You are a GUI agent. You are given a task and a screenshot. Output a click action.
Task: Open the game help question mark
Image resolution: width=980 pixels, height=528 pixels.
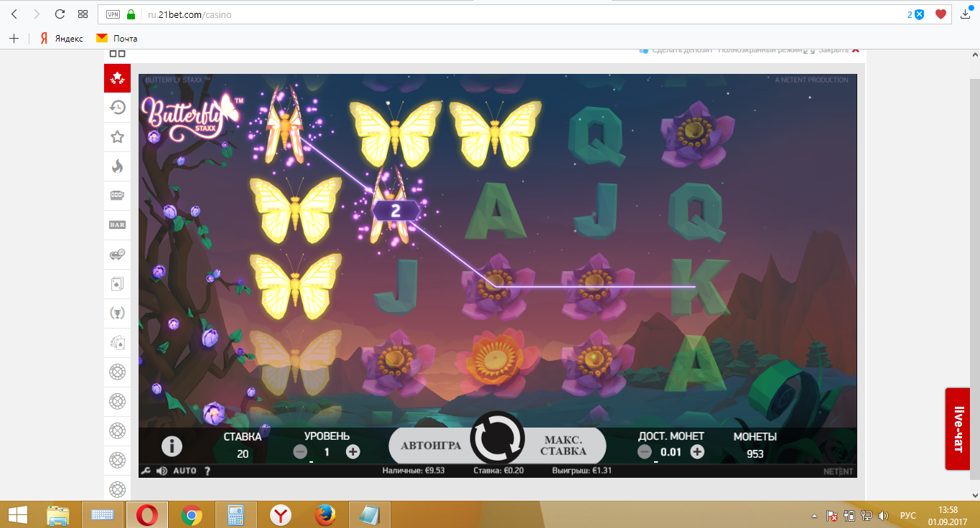click(x=207, y=471)
